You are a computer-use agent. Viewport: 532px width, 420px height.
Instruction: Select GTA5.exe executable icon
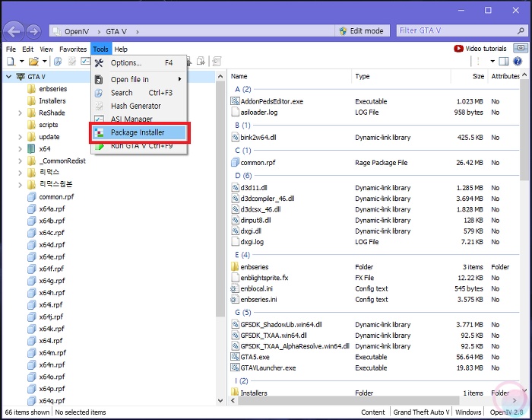pyautogui.click(x=235, y=357)
